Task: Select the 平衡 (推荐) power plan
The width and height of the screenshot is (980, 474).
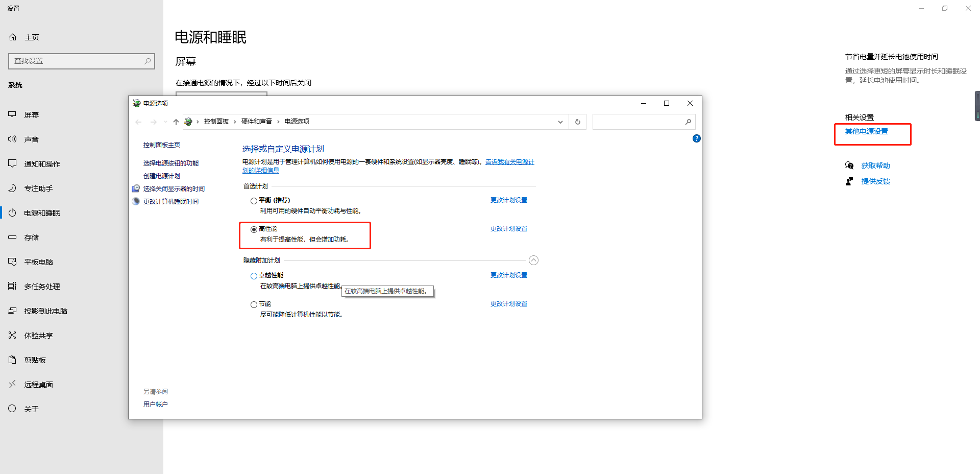Action: coord(254,201)
